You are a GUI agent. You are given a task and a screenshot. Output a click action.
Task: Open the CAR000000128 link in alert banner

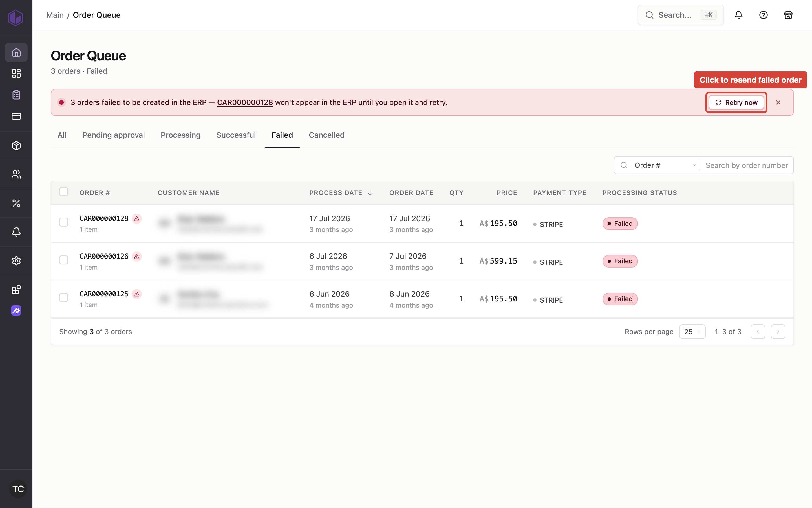tap(245, 102)
